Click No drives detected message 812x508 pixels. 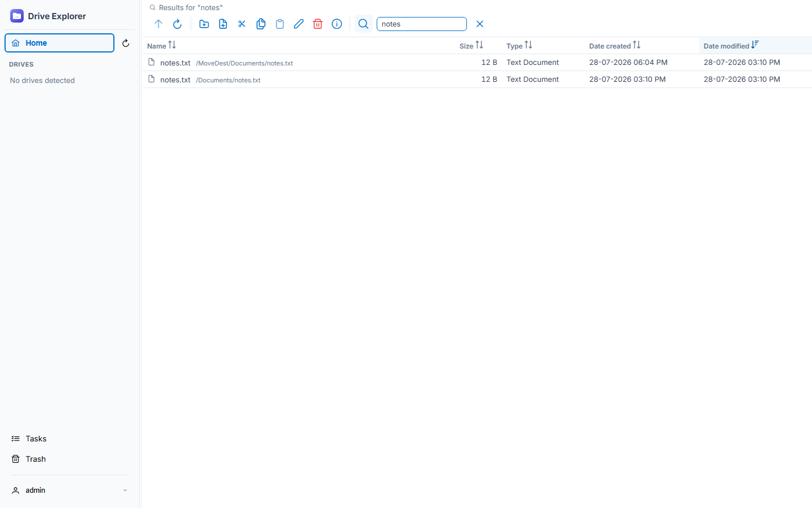[x=42, y=81]
